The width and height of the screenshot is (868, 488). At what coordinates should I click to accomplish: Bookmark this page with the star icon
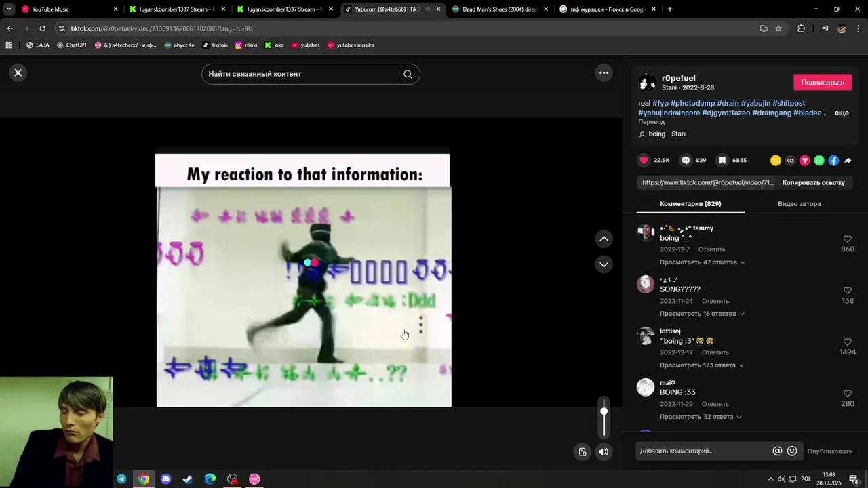[778, 28]
